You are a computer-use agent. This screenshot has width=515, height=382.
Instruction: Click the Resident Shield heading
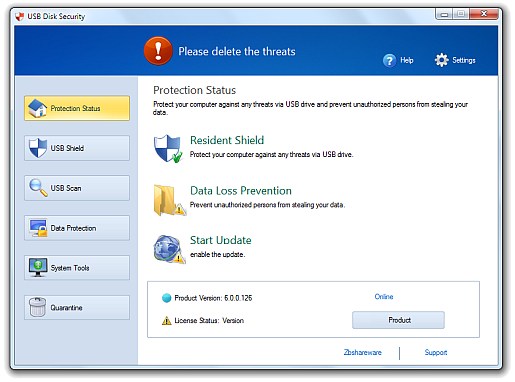point(227,140)
